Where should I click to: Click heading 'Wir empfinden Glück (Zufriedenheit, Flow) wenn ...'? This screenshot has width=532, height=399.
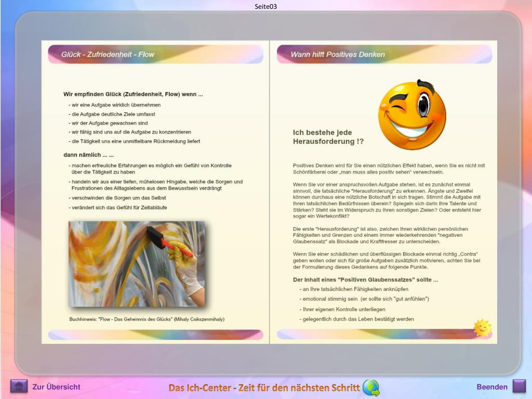point(133,95)
